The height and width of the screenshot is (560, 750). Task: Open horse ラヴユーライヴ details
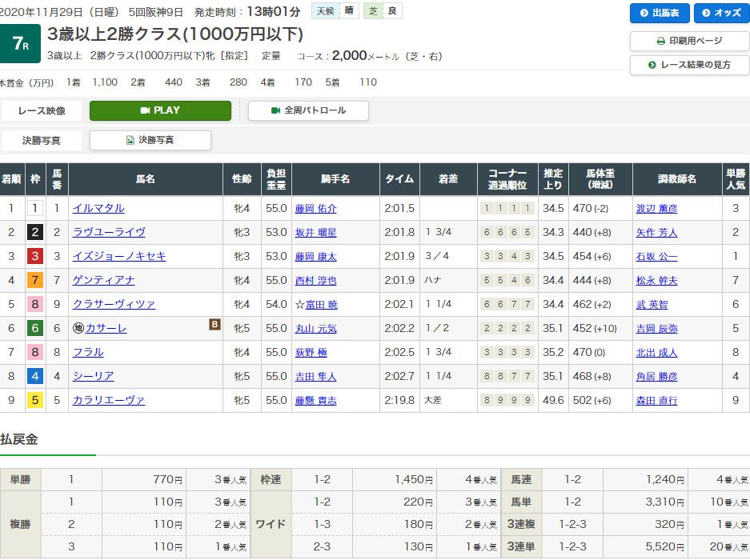tap(109, 232)
